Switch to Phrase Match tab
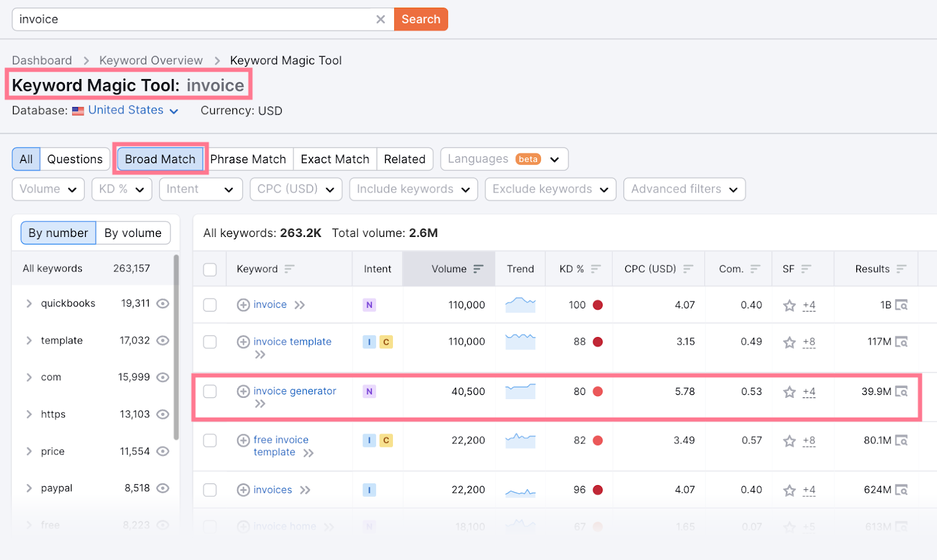937x560 pixels. (248, 159)
